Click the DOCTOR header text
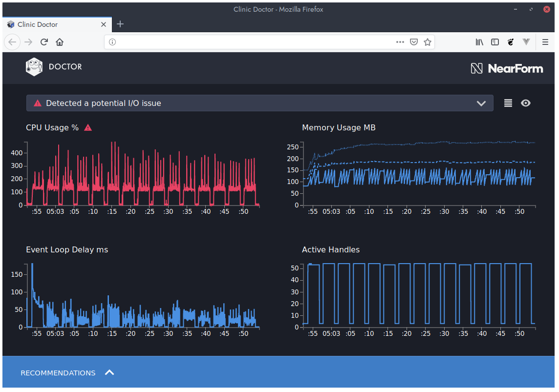This screenshot has width=559, height=392. (65, 67)
